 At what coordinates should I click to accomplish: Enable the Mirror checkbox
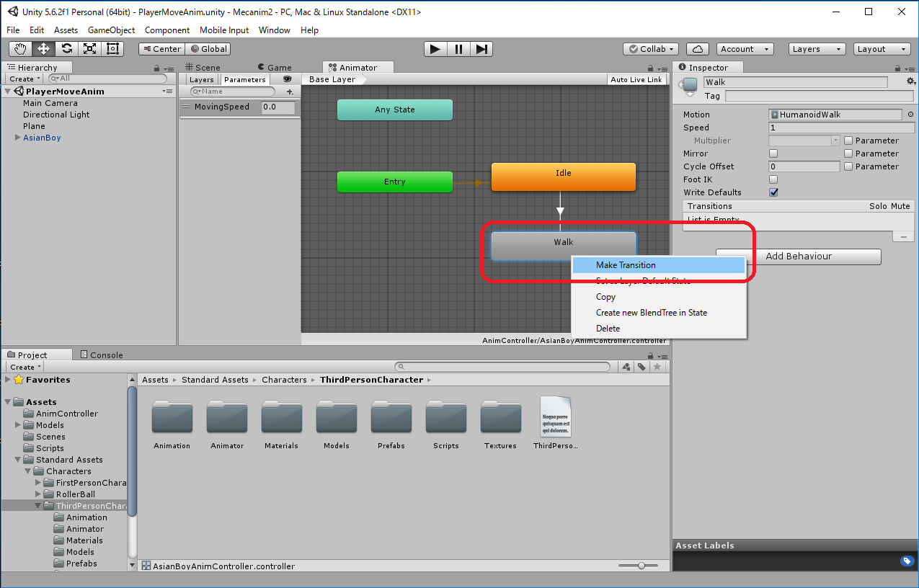pos(773,153)
